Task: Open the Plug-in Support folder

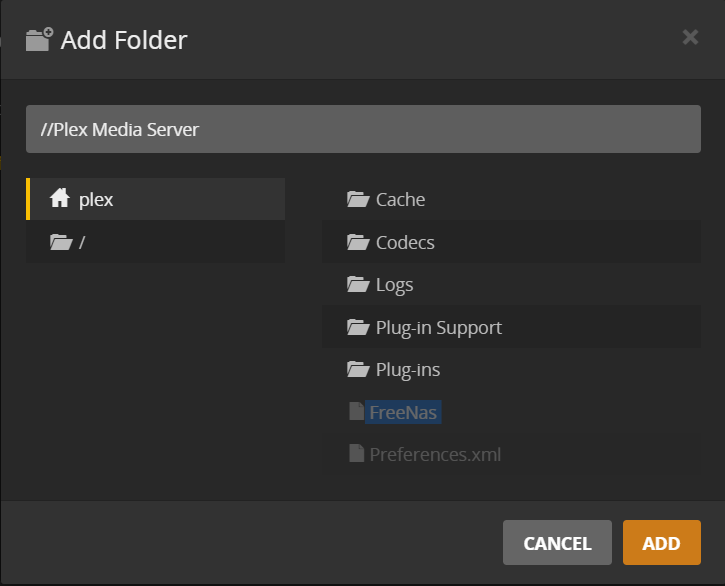Action: [438, 327]
